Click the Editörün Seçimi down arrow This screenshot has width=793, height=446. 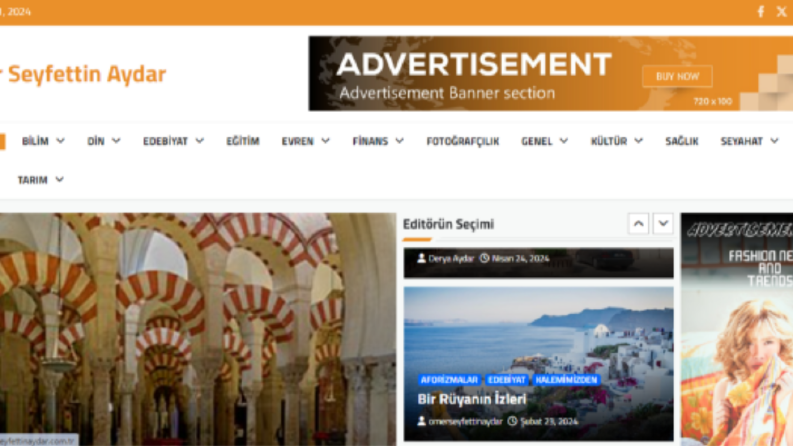663,224
